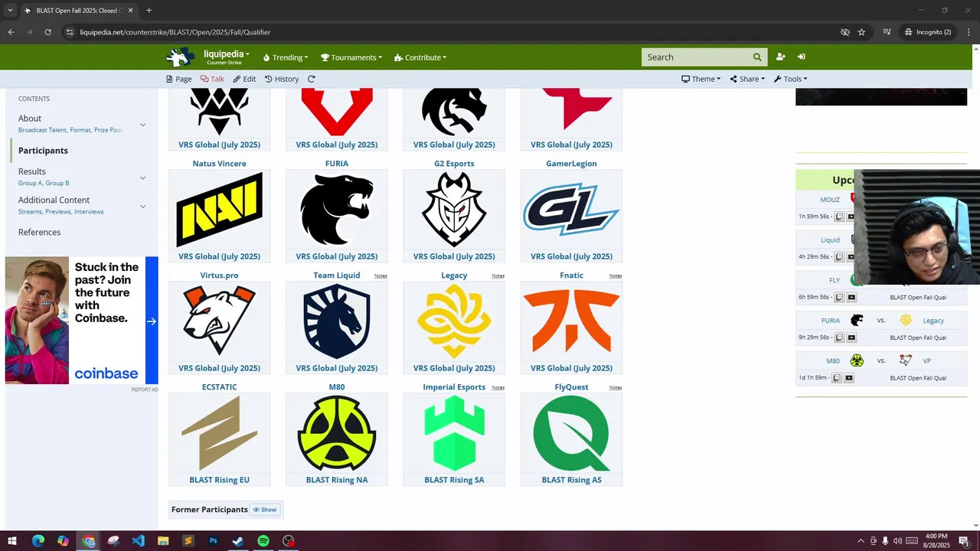Viewport: 980px width, 551px height.
Task: Click the Liquipedia horse logo
Action: click(181, 57)
